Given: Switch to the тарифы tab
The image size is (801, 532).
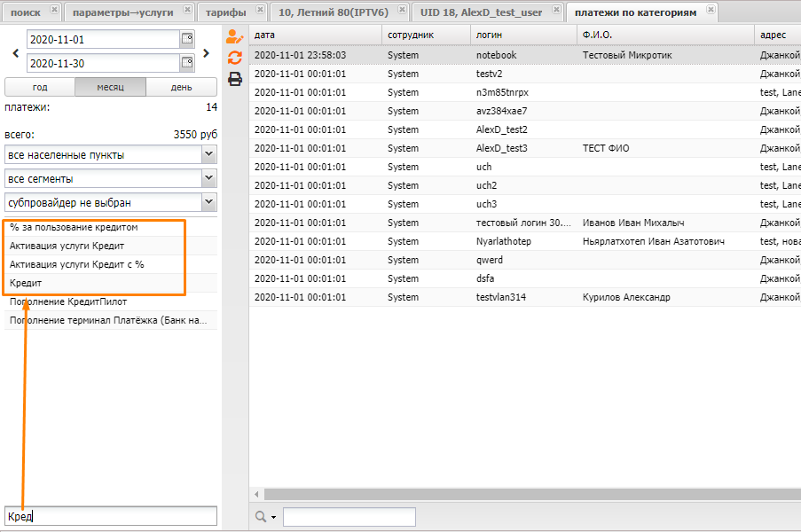Looking at the screenshot, I should point(225,12).
